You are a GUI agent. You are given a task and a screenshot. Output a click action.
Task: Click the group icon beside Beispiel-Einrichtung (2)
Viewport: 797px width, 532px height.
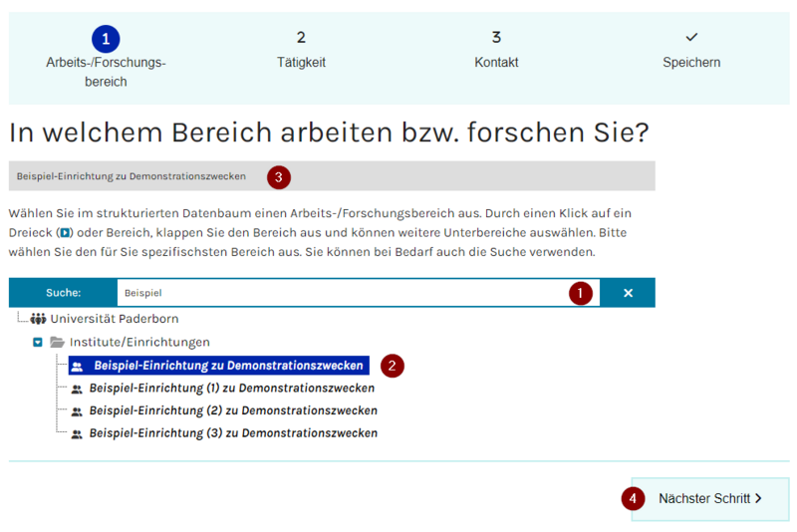coord(77,410)
